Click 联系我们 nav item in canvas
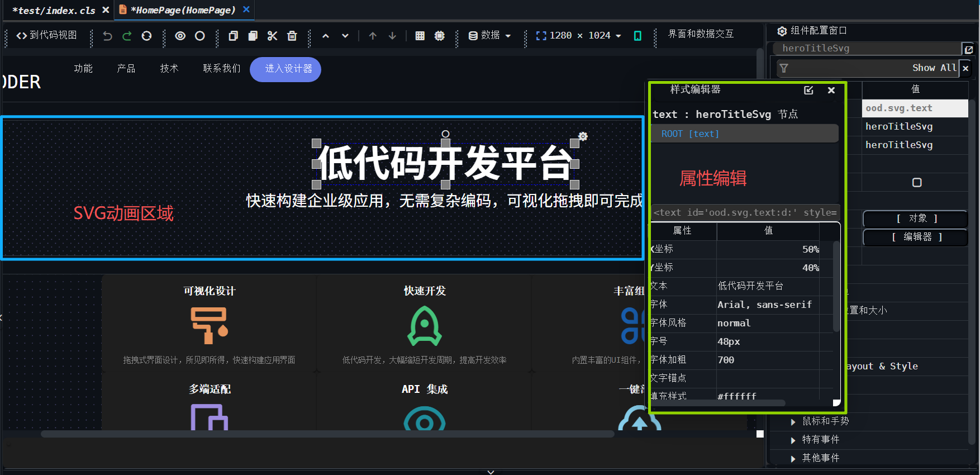 pos(222,68)
